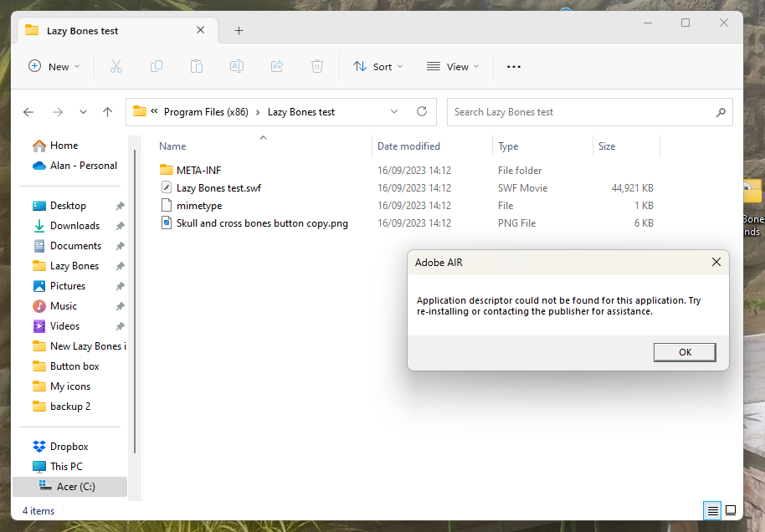Click the Rename icon in toolbar

tap(237, 66)
